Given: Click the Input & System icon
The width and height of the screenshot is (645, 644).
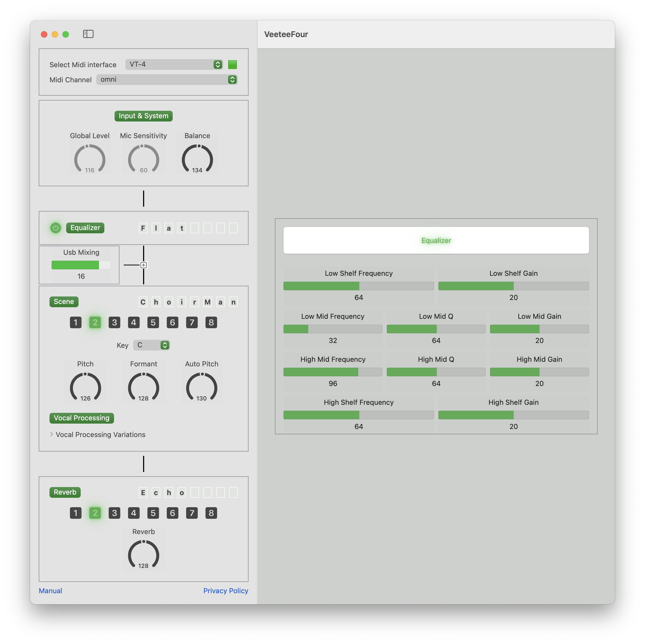Looking at the screenshot, I should (x=143, y=115).
